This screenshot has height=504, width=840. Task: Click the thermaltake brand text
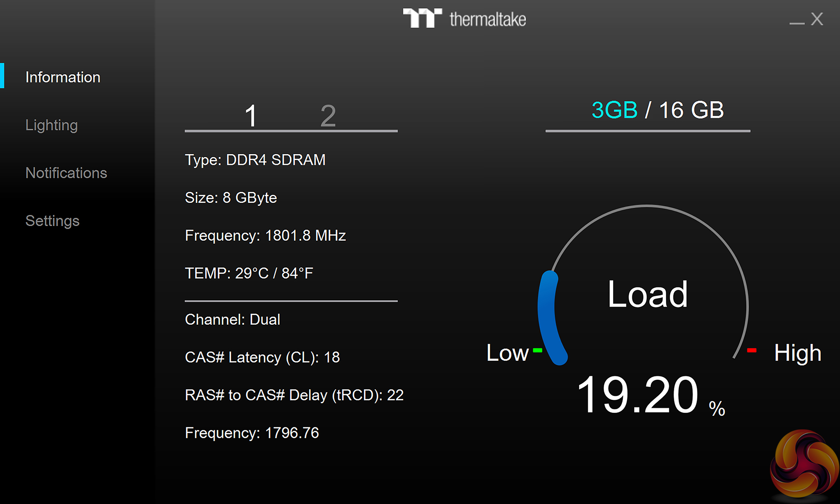pyautogui.click(x=488, y=19)
